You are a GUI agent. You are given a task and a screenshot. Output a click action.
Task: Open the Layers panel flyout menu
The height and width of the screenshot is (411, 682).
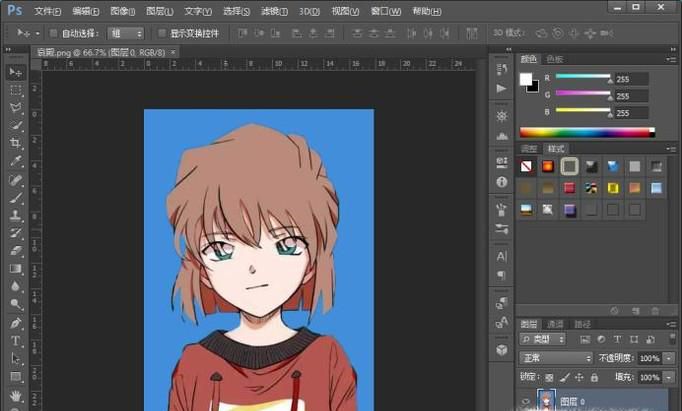coord(671,324)
